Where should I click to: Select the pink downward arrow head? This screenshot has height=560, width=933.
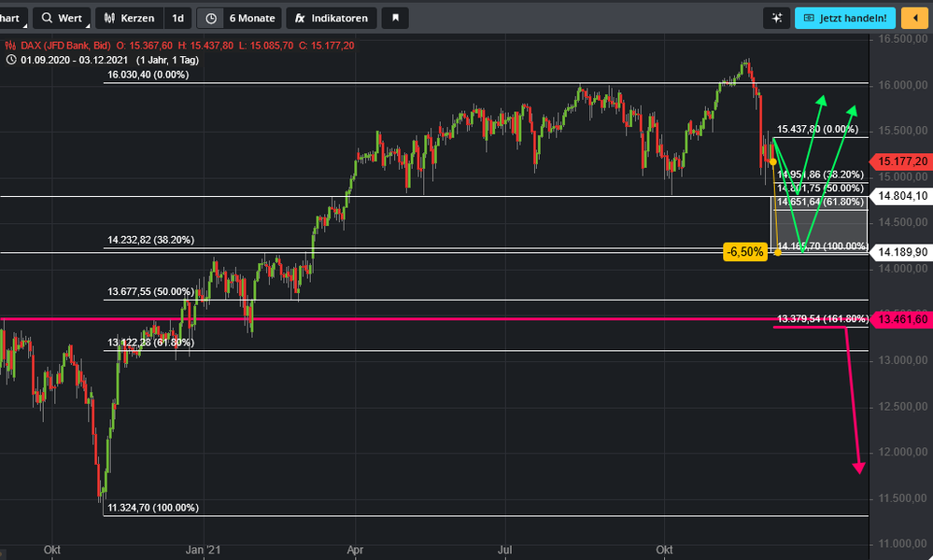point(859,468)
